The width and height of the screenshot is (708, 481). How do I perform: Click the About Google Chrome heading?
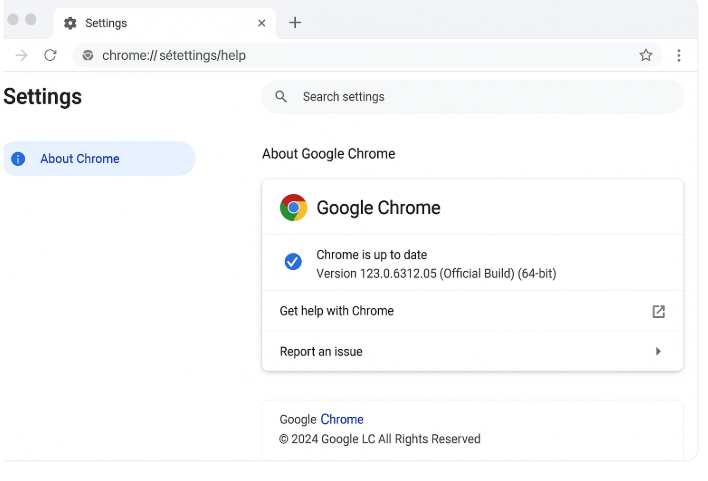329,154
